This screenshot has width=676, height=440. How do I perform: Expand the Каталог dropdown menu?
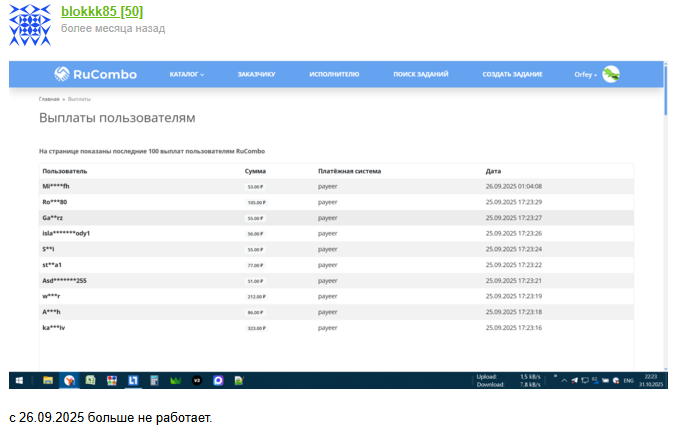click(x=186, y=74)
